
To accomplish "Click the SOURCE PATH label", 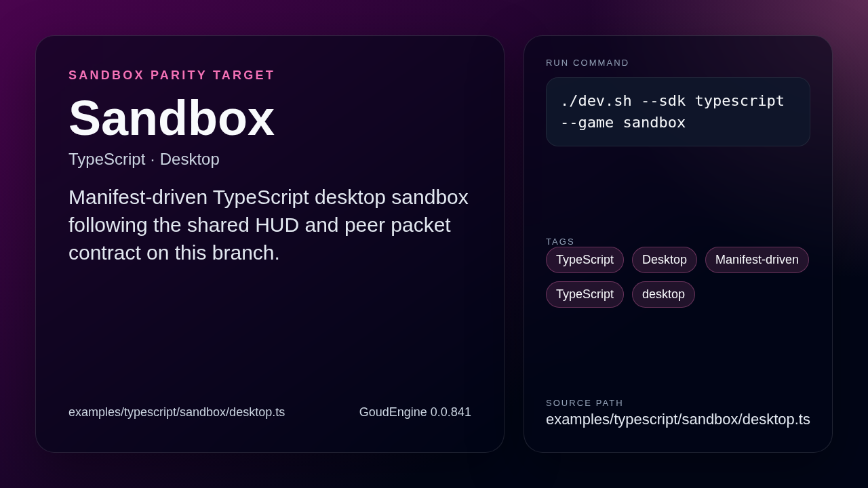I will 585,403.
